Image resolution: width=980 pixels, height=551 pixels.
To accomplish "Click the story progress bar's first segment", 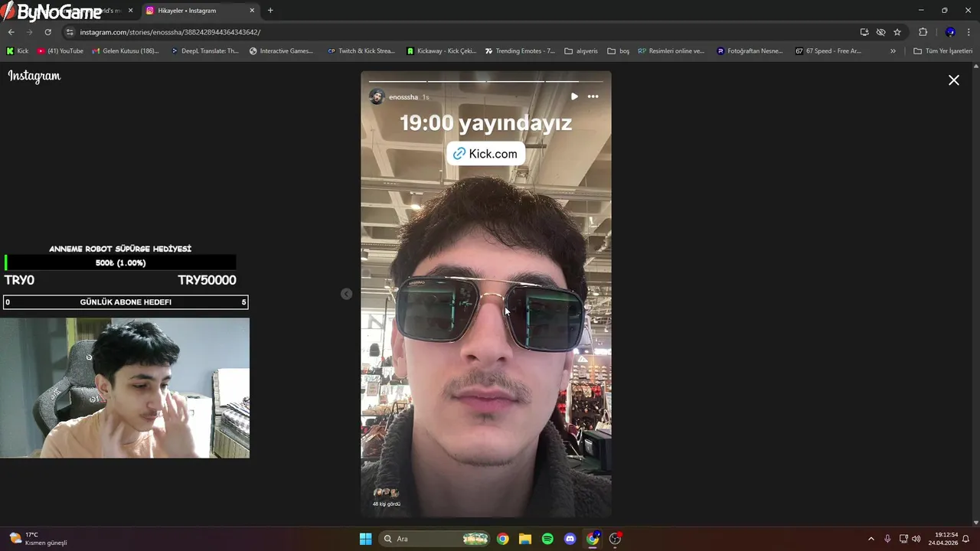I will pos(397,81).
